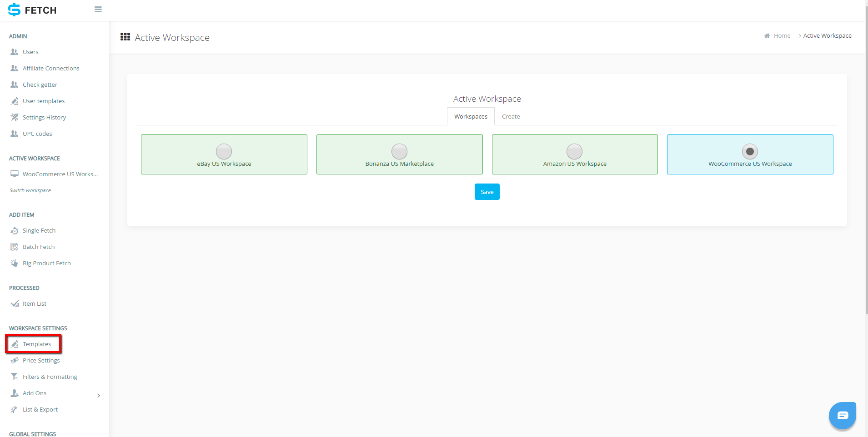Switch to the Workspaces tab
The width and height of the screenshot is (868, 437).
point(471,116)
